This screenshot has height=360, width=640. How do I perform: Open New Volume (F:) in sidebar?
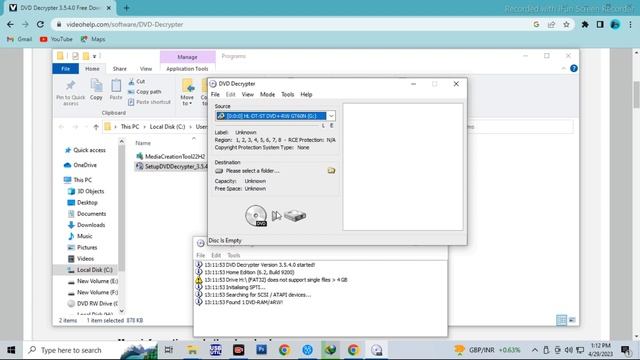pos(93,292)
